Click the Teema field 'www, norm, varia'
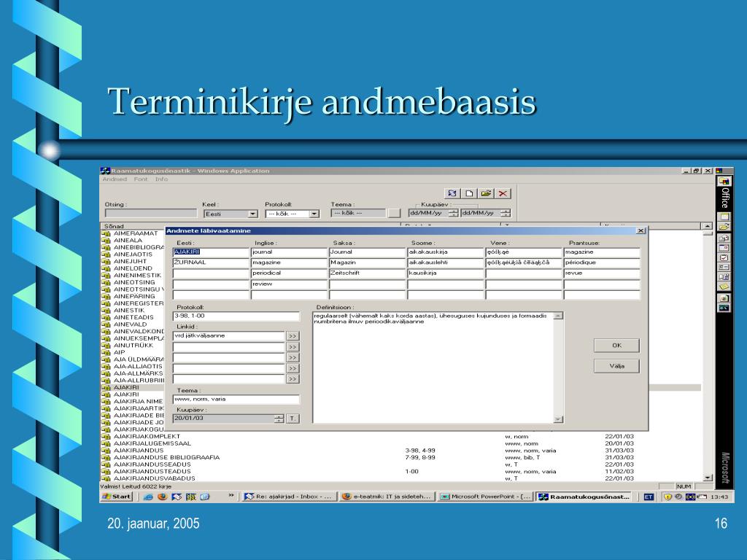 [x=236, y=400]
